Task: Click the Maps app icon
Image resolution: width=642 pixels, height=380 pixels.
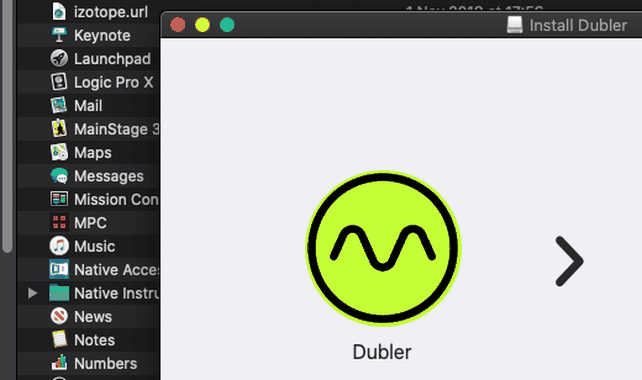Action: [x=59, y=152]
